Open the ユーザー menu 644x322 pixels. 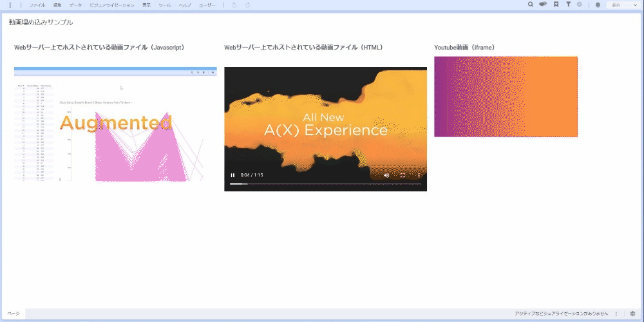click(207, 5)
